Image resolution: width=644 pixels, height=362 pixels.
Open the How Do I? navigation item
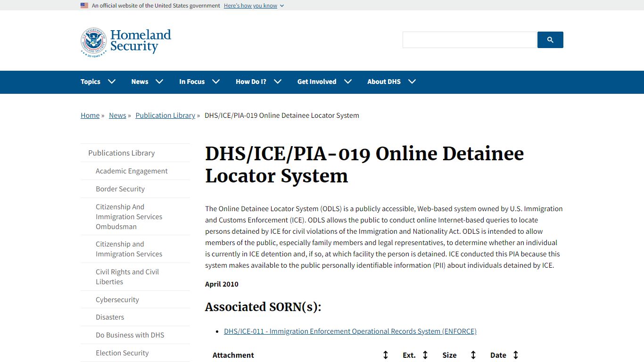[251, 82]
